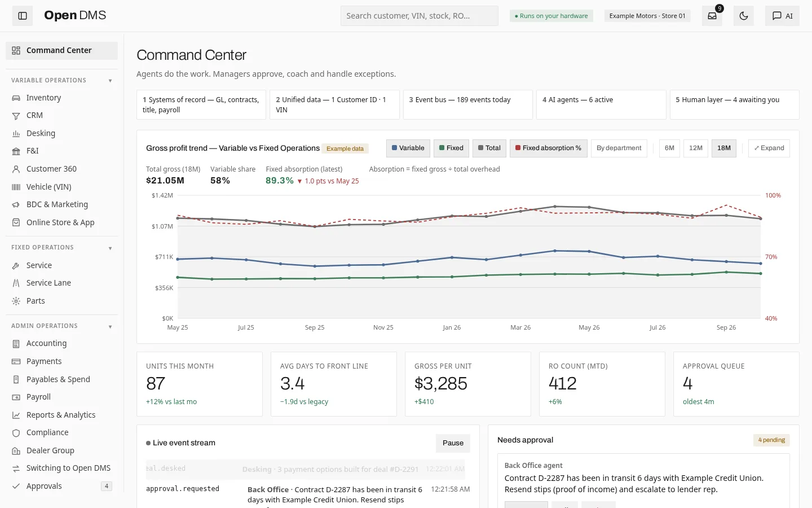
Task: Go to Reports & Analytics page
Action: [x=61, y=415]
